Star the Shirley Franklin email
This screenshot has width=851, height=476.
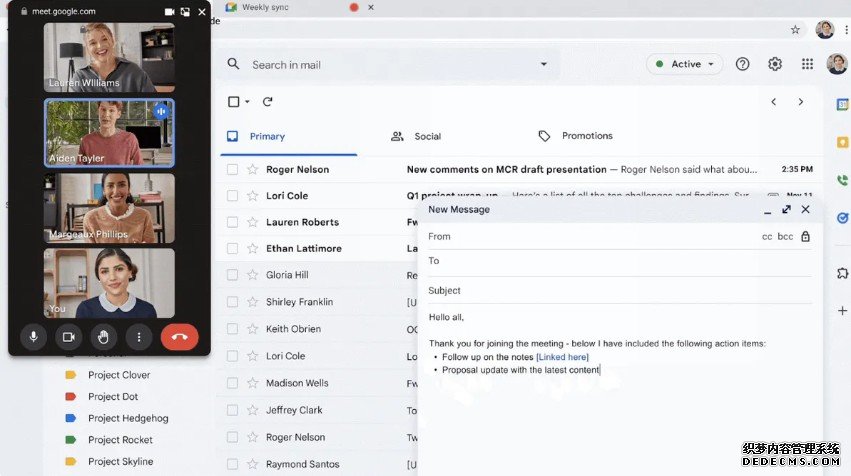coord(252,302)
